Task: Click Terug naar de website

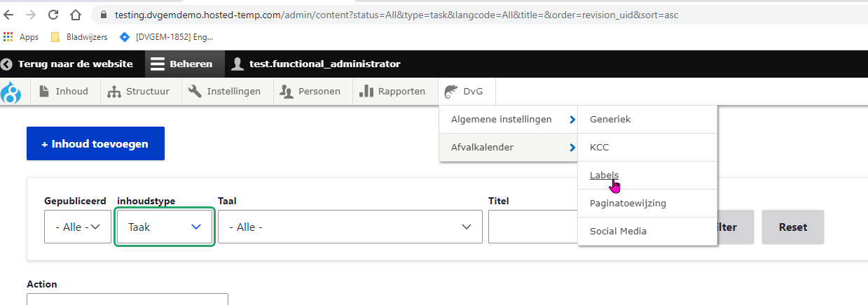Action: (x=67, y=64)
